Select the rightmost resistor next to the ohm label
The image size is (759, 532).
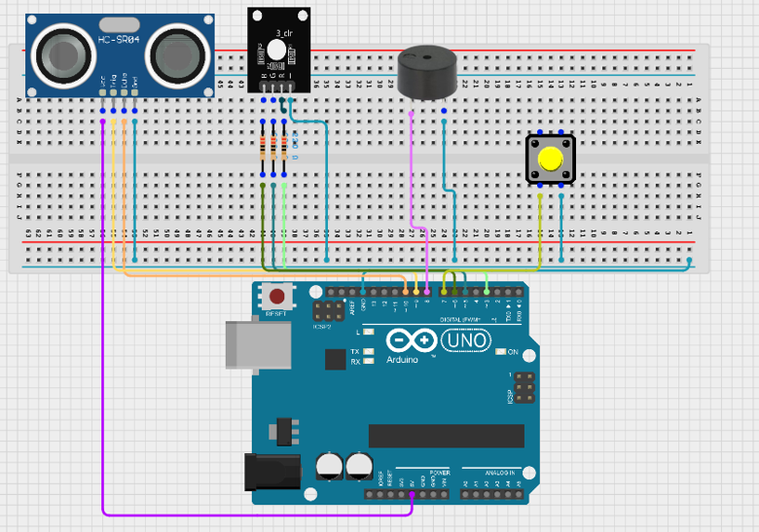284,148
